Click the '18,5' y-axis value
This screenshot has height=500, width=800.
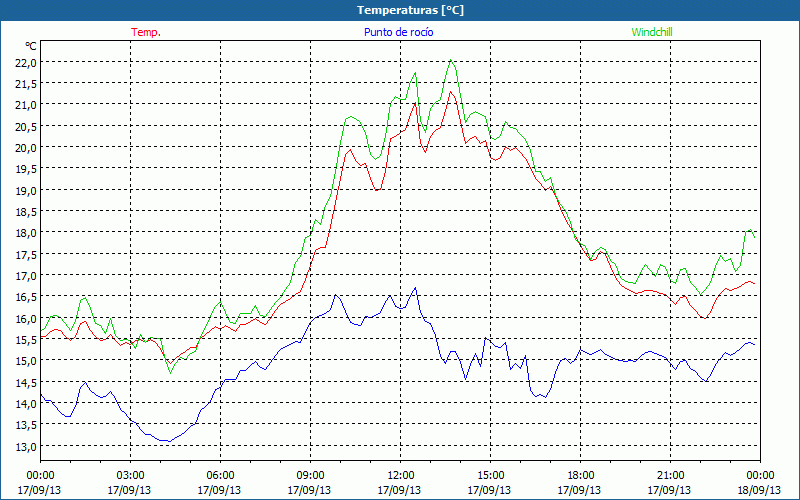pos(26,212)
